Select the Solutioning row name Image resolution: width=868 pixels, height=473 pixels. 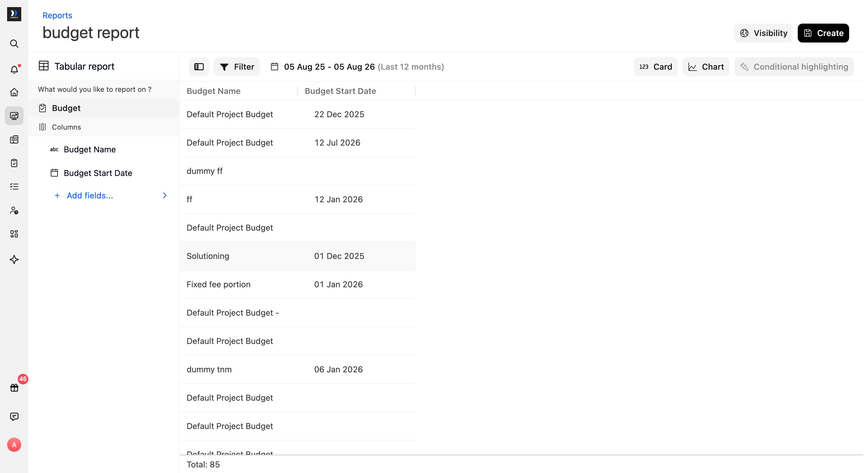tap(208, 256)
